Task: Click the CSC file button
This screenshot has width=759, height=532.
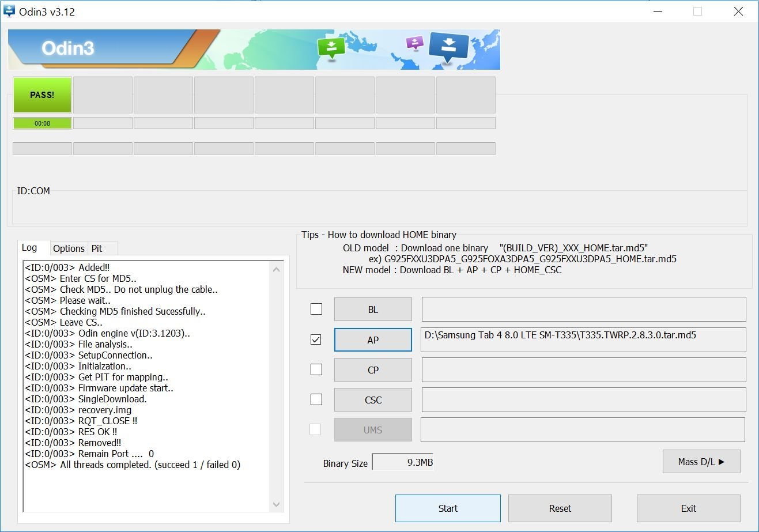Action: pos(373,399)
